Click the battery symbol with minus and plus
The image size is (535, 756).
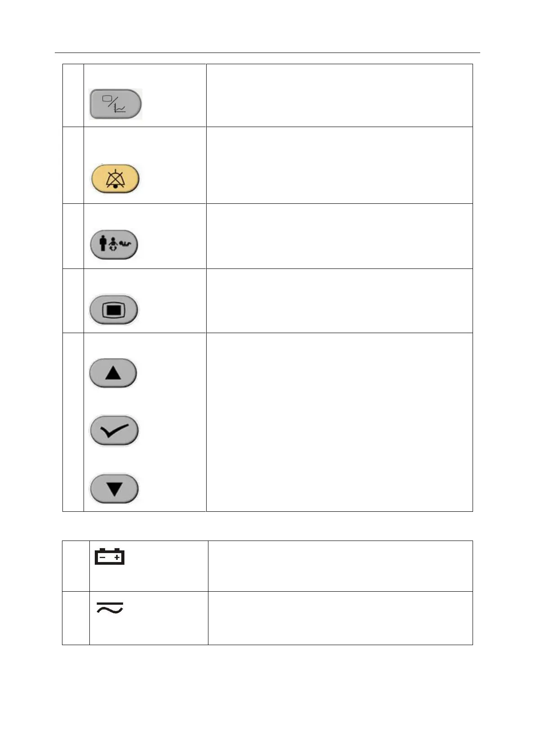pyautogui.click(x=109, y=556)
